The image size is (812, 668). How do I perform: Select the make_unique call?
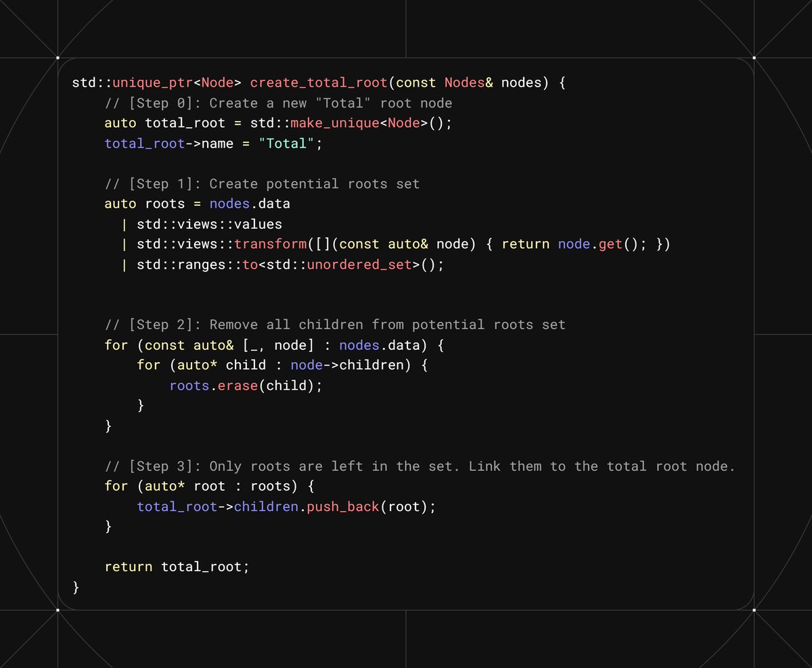336,123
